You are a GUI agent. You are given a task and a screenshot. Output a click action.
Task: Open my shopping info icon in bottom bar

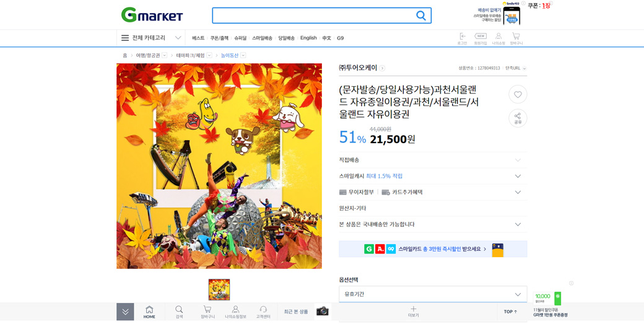pyautogui.click(x=235, y=312)
